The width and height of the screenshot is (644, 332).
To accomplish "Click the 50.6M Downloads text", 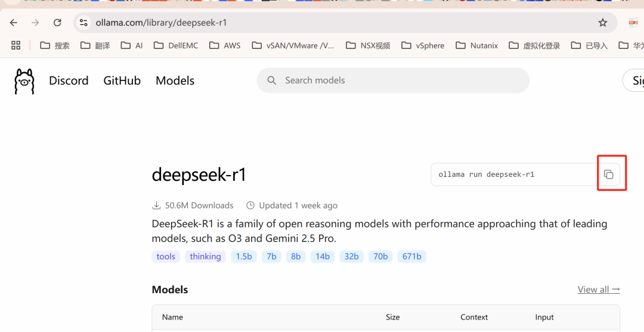I will 199,205.
